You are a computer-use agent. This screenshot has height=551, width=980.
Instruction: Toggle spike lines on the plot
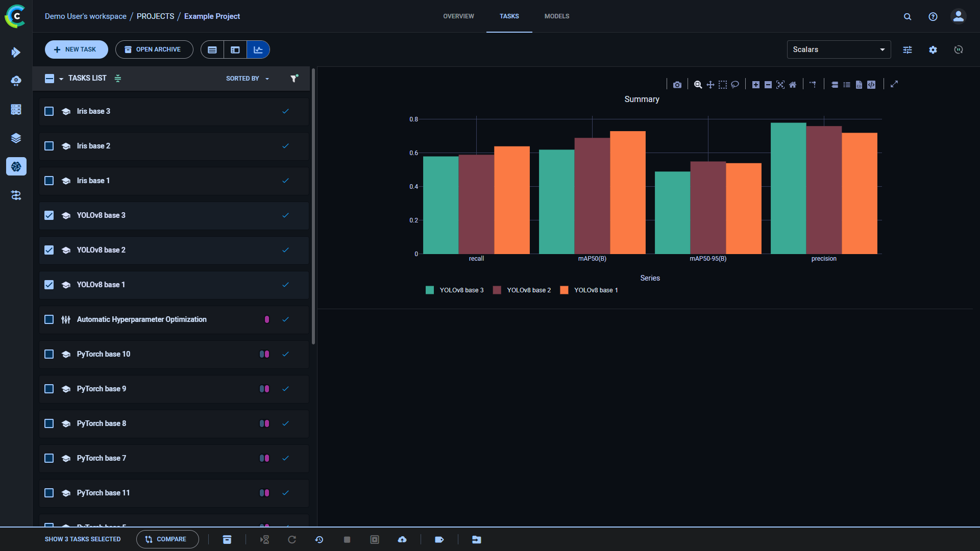pyautogui.click(x=813, y=85)
